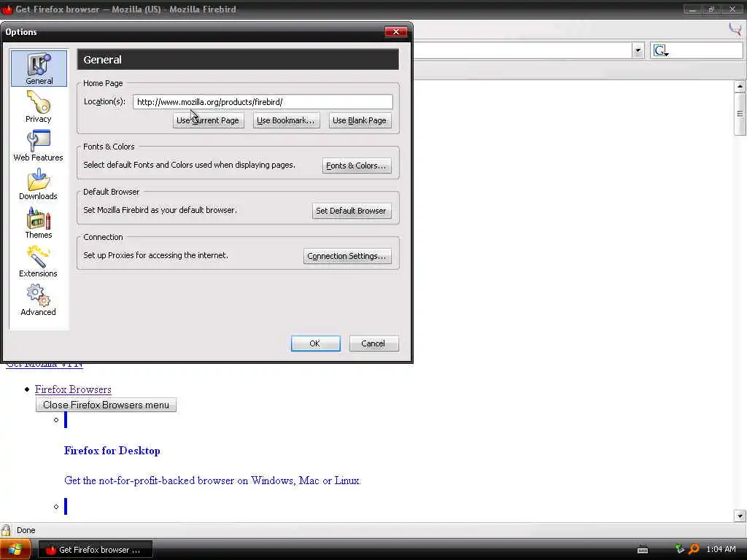Click the home page Location(s) field
Screen dimensions: 747x560
263,102
